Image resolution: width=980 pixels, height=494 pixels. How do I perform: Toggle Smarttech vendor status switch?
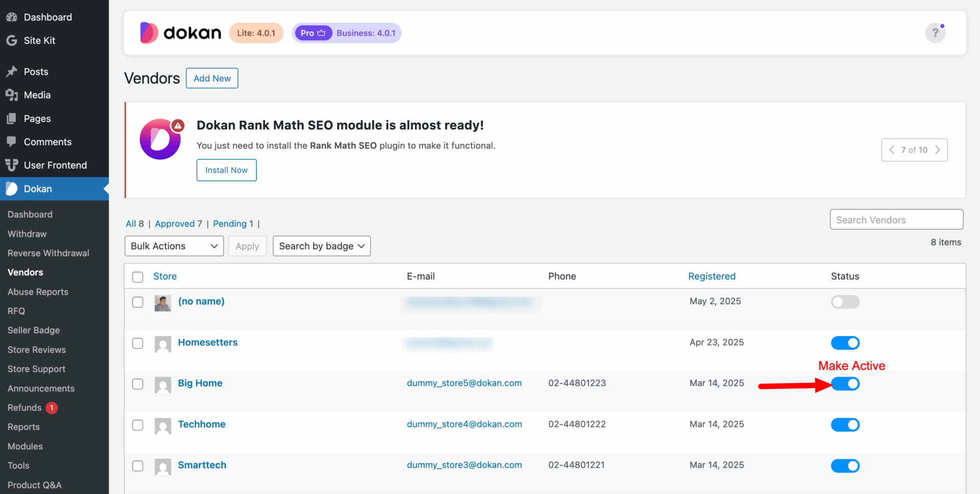tap(845, 465)
